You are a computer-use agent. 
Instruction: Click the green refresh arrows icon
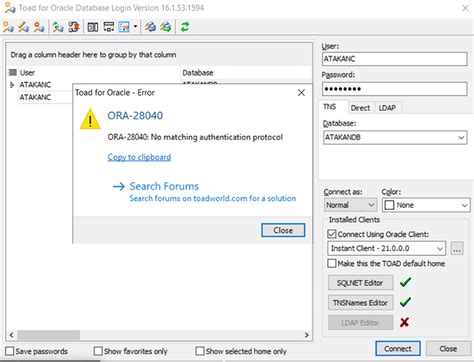[185, 27]
